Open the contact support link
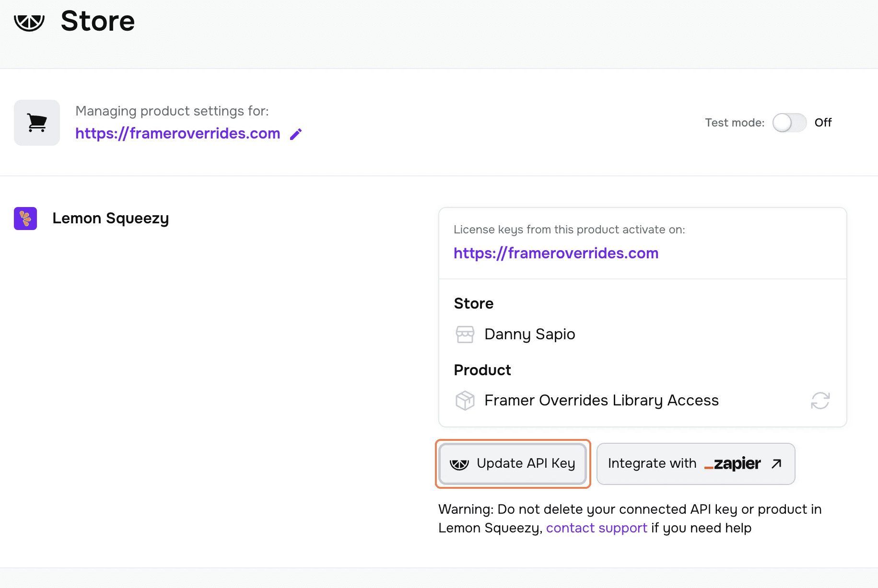The width and height of the screenshot is (878, 588). pyautogui.click(x=597, y=528)
